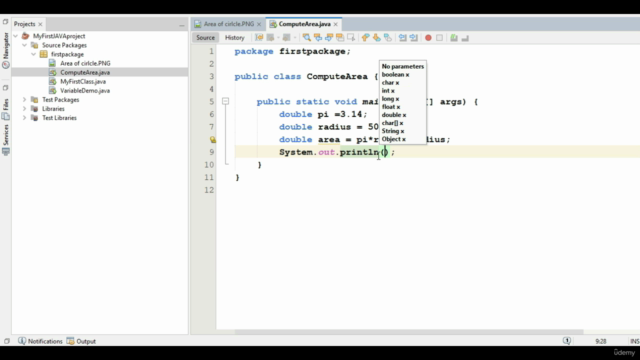The width and height of the screenshot is (640, 360).
Task: Click the Find Selection magnifier icon
Action: point(307,38)
